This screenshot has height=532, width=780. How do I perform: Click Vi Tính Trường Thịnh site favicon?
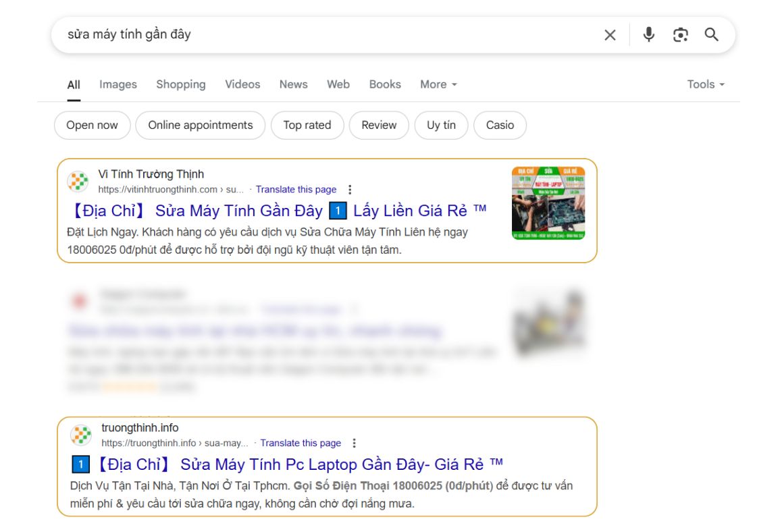[78, 181]
